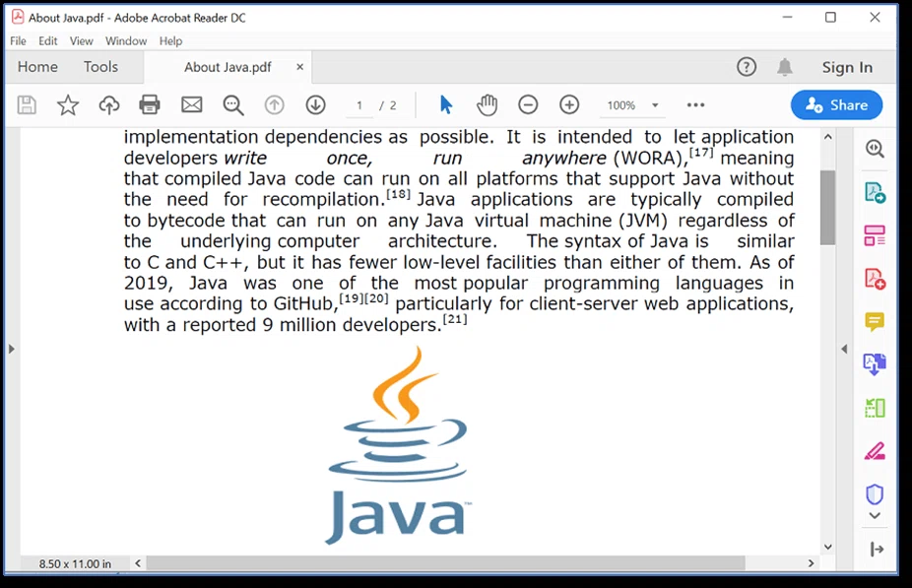Open more tools ellipsis menu
The width and height of the screenshot is (912, 588).
695,105
